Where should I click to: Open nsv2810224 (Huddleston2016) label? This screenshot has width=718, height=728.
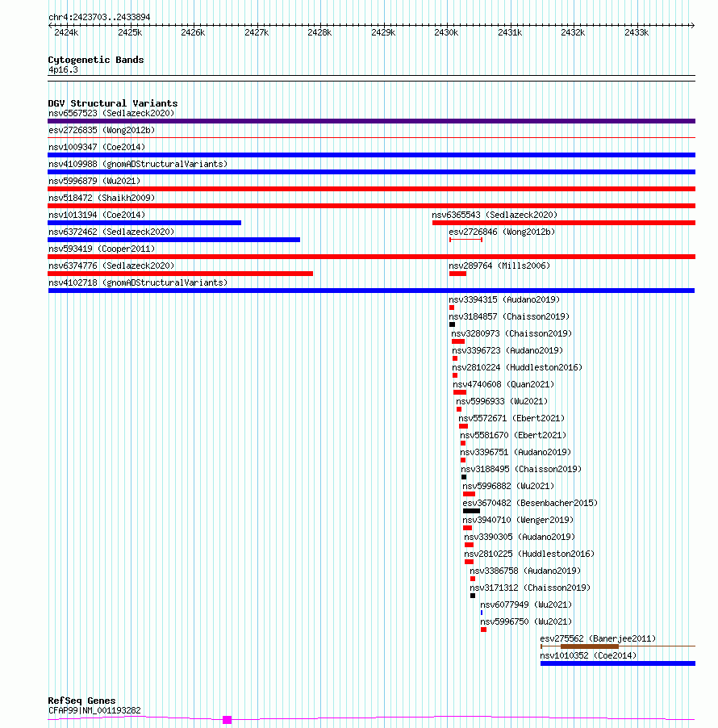pos(517,368)
